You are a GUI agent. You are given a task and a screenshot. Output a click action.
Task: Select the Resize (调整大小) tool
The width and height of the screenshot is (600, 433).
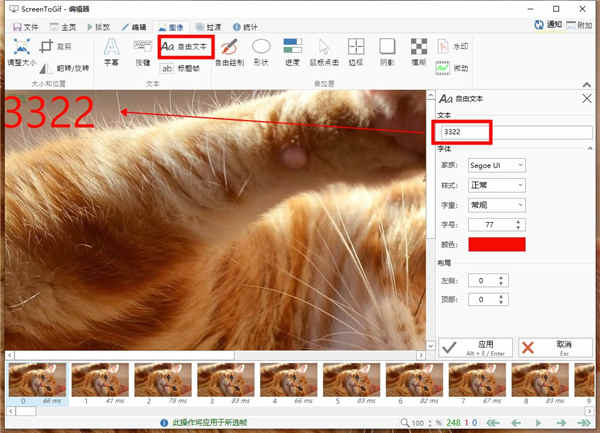(x=22, y=52)
